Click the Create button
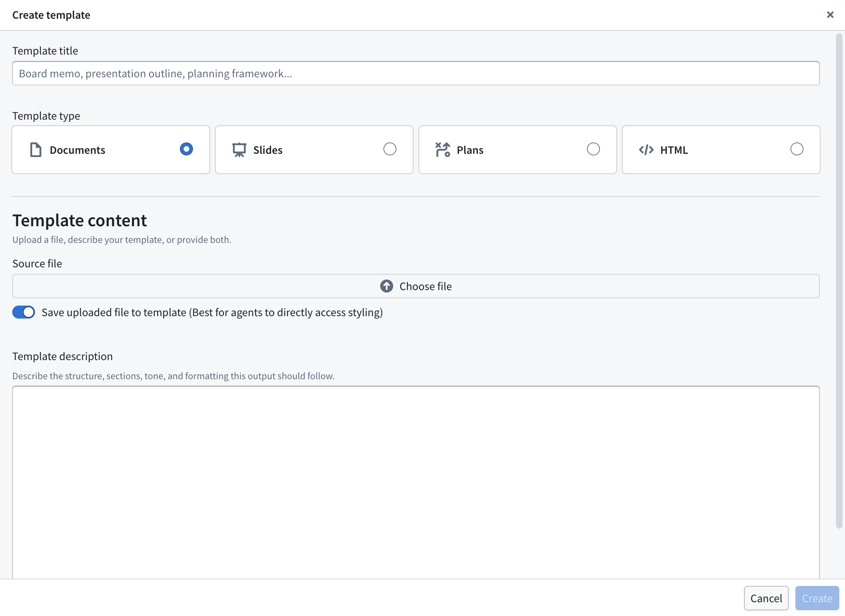The height and width of the screenshot is (616, 845). pos(817,598)
